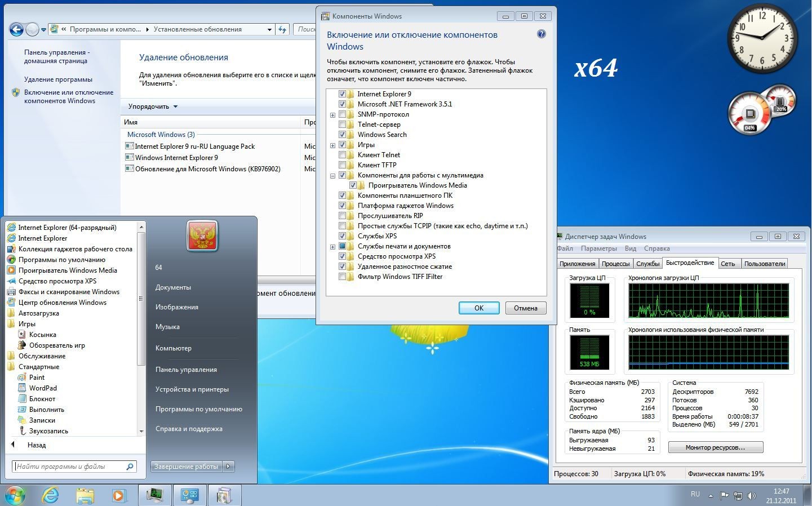
Task: Open Internet Explorer (64-разрядный) from Start menu
Action: [67, 228]
